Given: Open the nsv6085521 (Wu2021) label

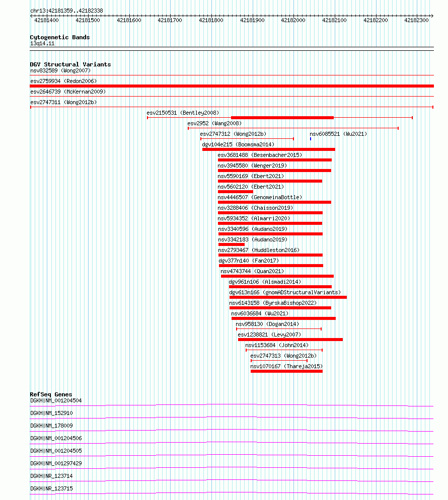Looking at the screenshot, I should click(338, 134).
